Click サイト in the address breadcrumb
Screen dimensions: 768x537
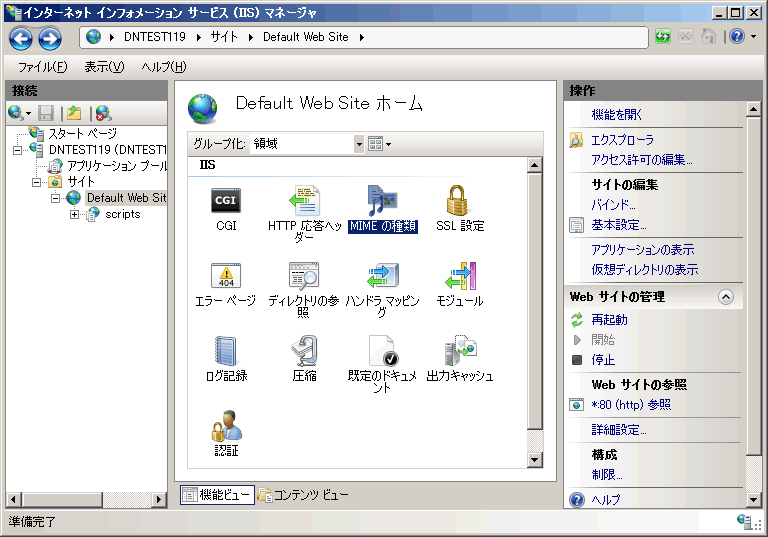pyautogui.click(x=224, y=37)
